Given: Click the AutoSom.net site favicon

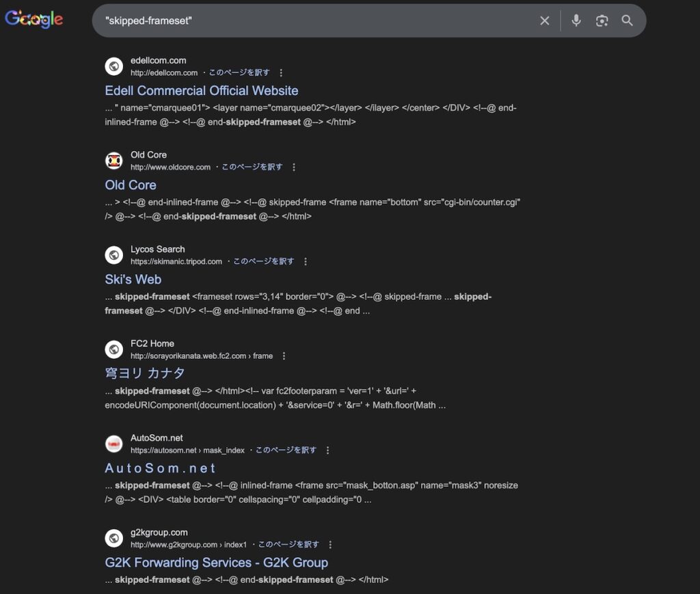Looking at the screenshot, I should point(114,444).
